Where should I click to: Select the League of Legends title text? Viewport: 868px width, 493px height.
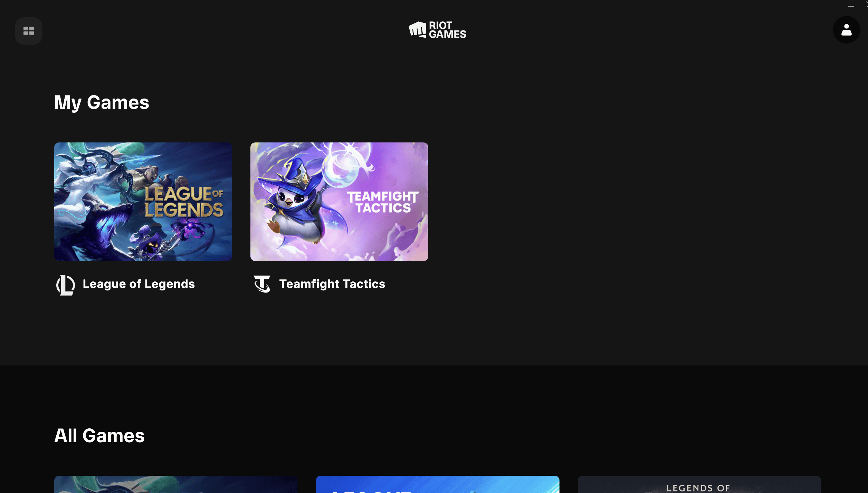(139, 284)
